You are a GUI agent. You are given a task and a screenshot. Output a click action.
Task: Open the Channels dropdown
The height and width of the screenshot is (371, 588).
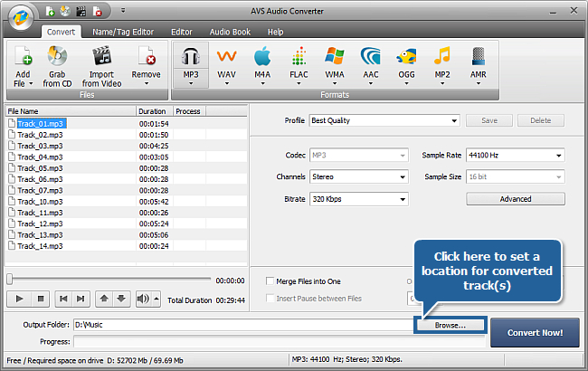click(x=403, y=177)
